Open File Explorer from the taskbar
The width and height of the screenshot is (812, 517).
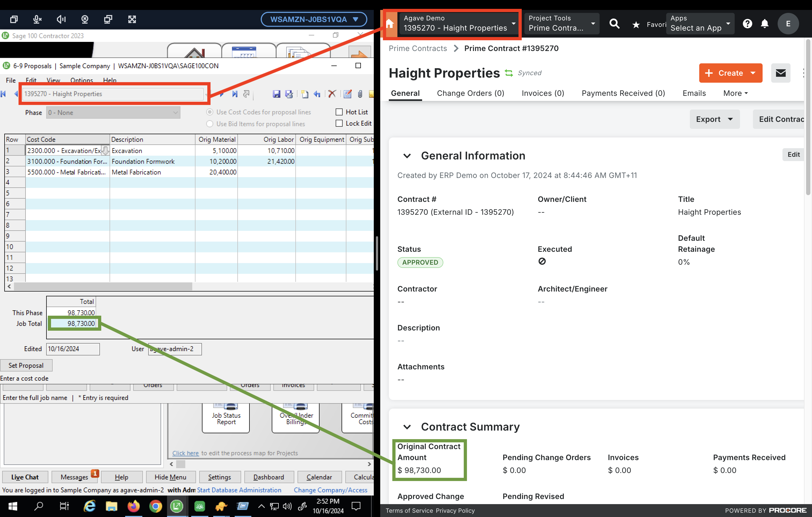pyautogui.click(x=111, y=506)
